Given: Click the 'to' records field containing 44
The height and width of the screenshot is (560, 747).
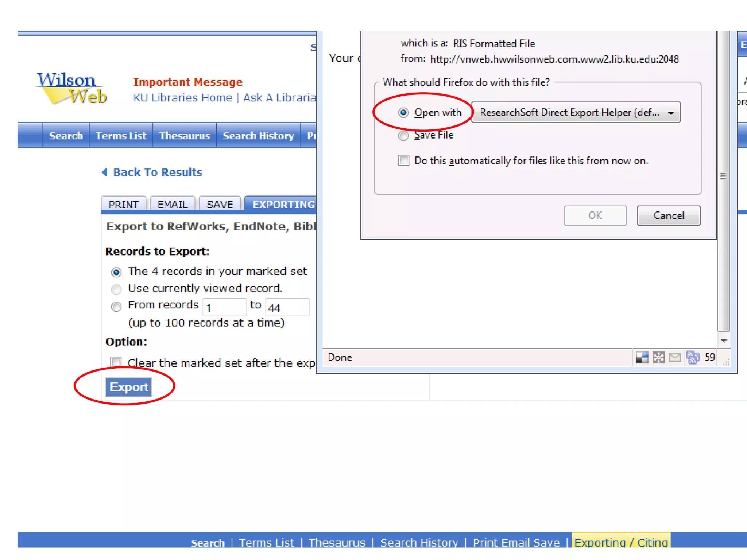Looking at the screenshot, I should [x=287, y=307].
